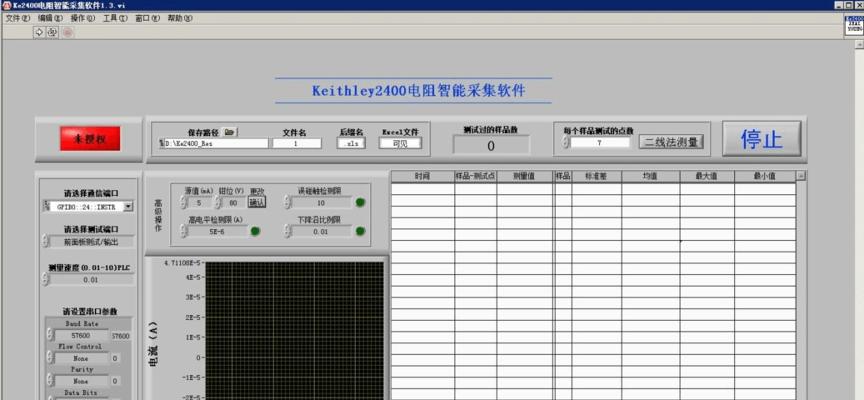
Task: Click the Abort Execution toolbar icon
Action: click(x=68, y=33)
